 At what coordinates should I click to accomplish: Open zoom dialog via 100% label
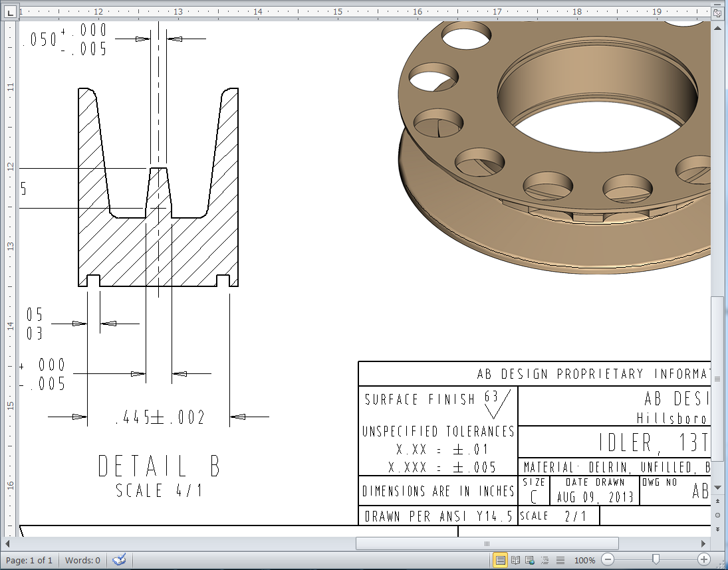pyautogui.click(x=584, y=560)
